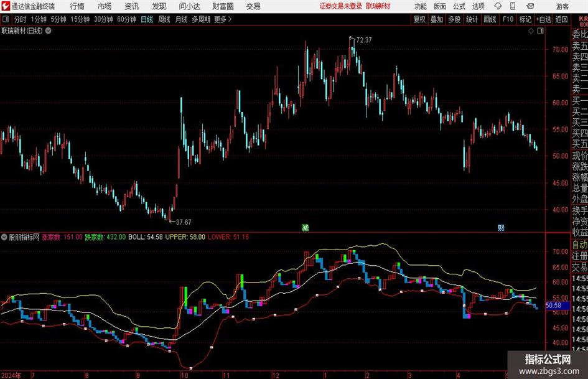Toggle the left side panel icon
Screen dimensions: 588x379
[x=6, y=19]
